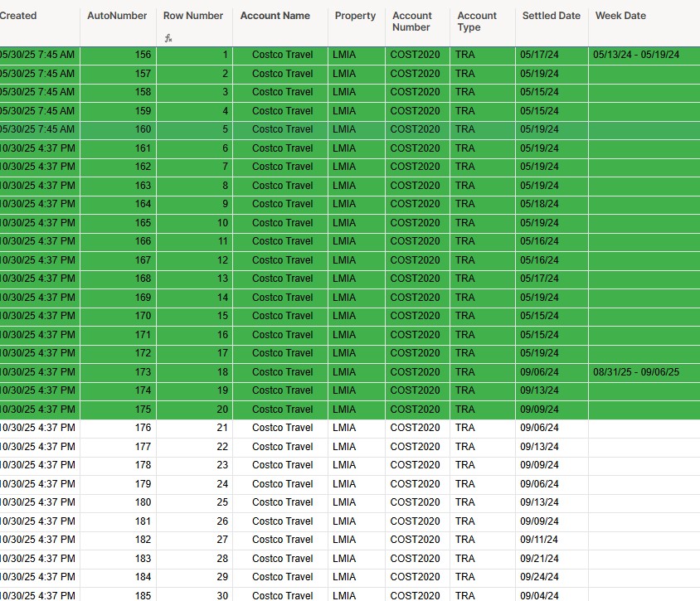Click Settled Date cell 09/21/24

click(539, 559)
